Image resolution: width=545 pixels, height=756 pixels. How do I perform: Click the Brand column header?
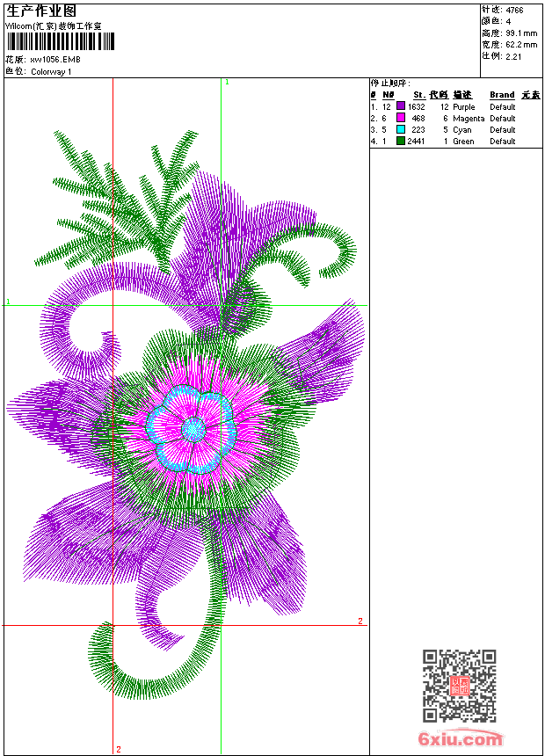pos(502,95)
